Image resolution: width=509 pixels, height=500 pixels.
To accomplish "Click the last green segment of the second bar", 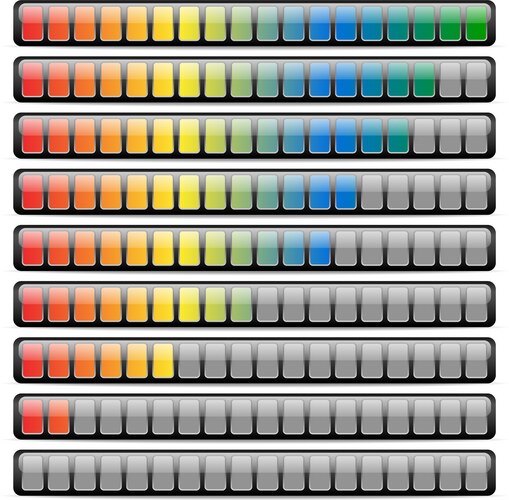I will 424,80.
